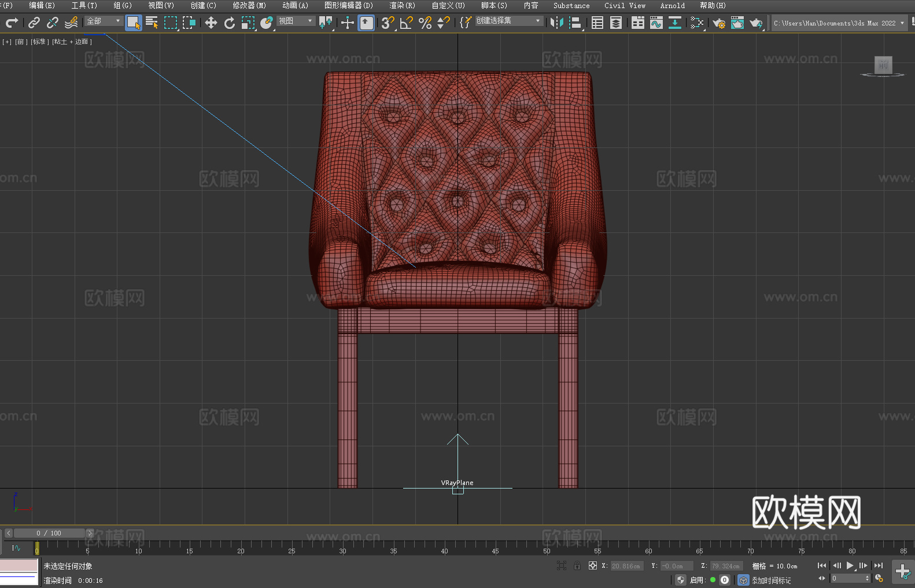Open Rendered Frame Window
The height and width of the screenshot is (588, 915).
point(737,23)
